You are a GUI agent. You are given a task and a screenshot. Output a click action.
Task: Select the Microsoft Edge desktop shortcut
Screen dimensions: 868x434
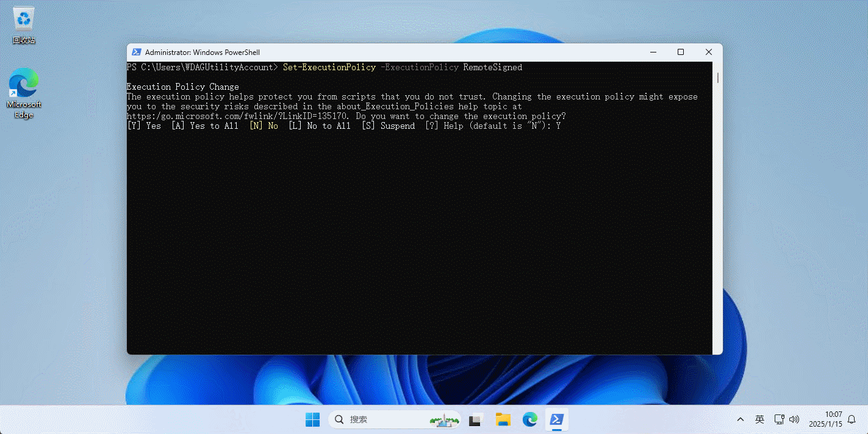tap(24, 93)
